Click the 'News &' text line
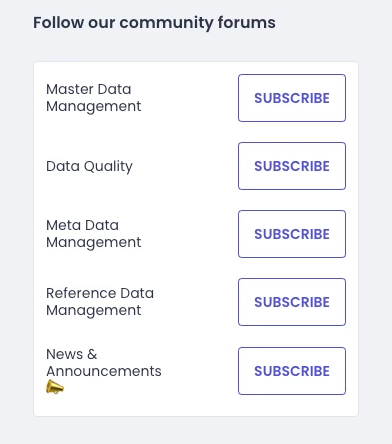This screenshot has height=444, width=392. coord(72,354)
